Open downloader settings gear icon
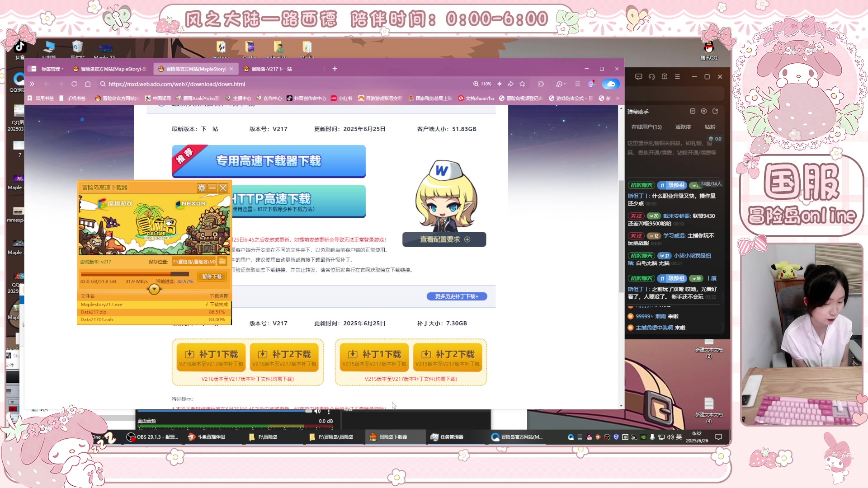Screen dimensions: 868x488 [x=202, y=188]
